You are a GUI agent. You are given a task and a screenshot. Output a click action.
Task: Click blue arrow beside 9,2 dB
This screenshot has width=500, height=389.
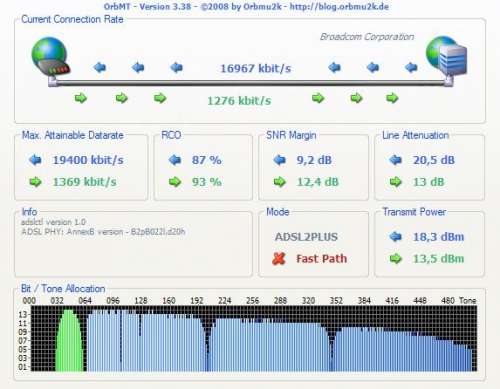point(280,160)
